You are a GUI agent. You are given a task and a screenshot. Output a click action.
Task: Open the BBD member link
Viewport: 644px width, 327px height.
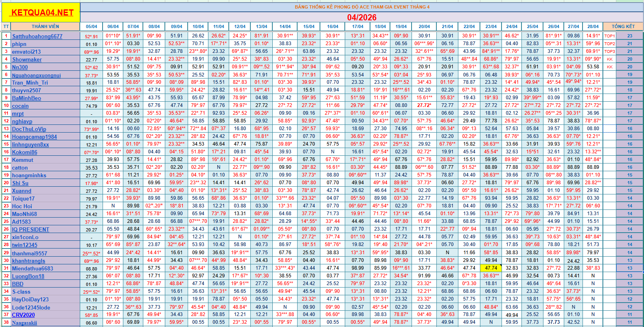pos(18,284)
